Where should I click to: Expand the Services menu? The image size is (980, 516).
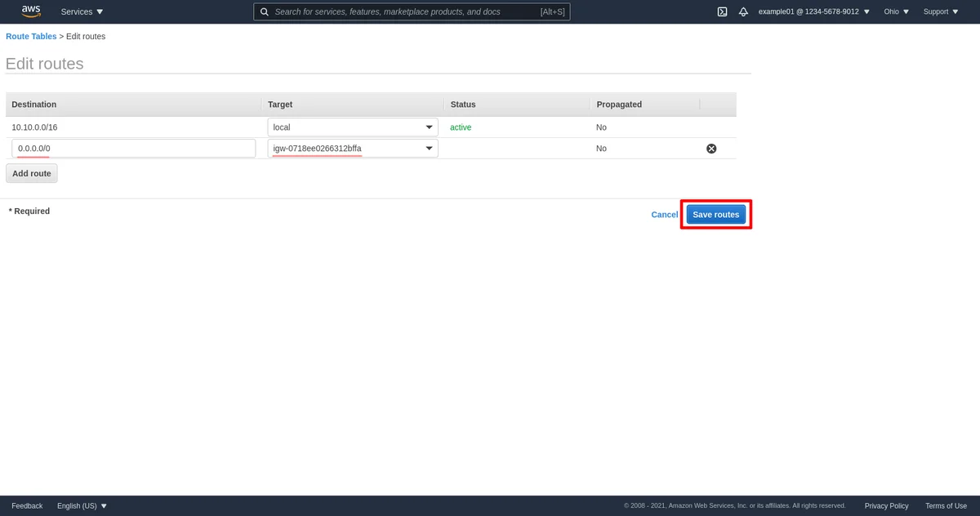82,12
